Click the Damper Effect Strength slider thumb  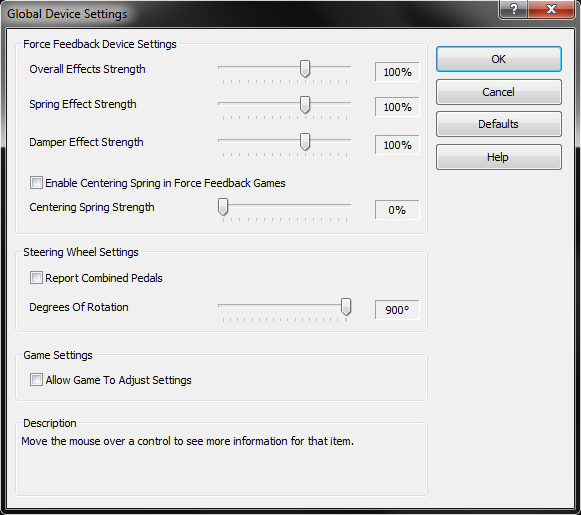[x=305, y=142]
